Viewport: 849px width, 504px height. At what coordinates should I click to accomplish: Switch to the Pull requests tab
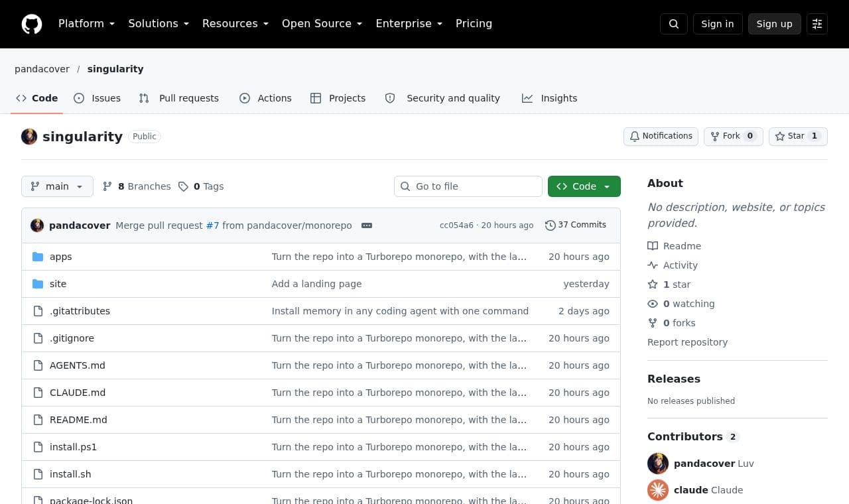tap(179, 98)
